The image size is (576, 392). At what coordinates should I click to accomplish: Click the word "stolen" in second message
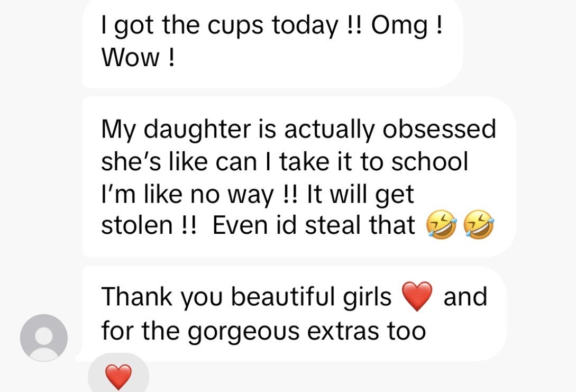click(x=136, y=225)
